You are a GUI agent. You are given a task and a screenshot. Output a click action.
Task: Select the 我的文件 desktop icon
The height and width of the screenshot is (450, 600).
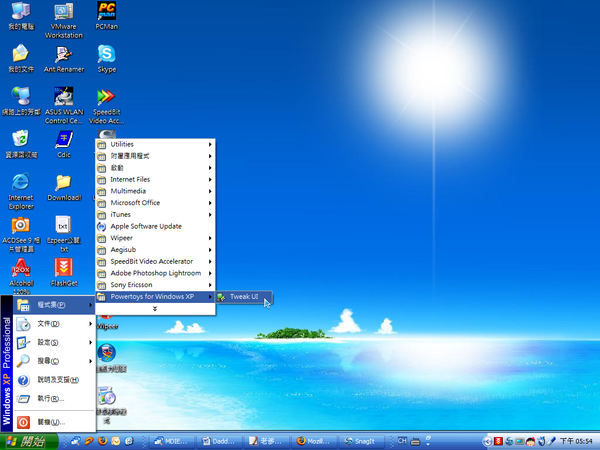point(21,59)
